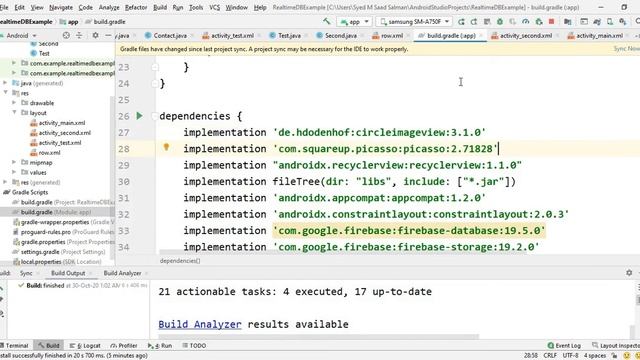
Task: Select the Build Output tab
Action: (x=68, y=273)
